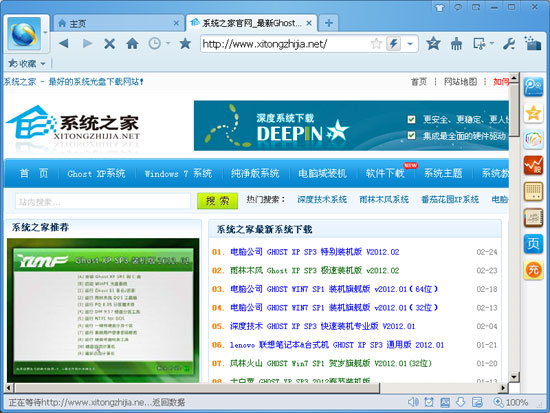Click the vertical scrollbar down arrow
This screenshot has height=413, width=550.
tap(514, 377)
